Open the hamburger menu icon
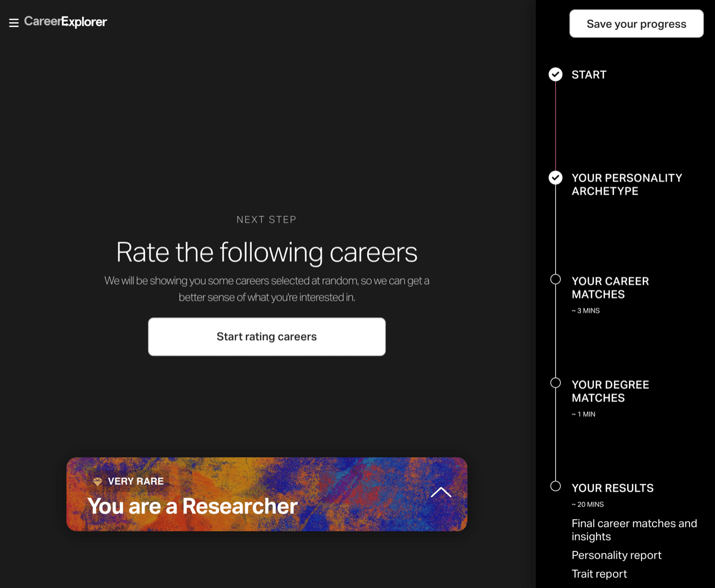This screenshot has width=715, height=588. pyautogui.click(x=14, y=22)
